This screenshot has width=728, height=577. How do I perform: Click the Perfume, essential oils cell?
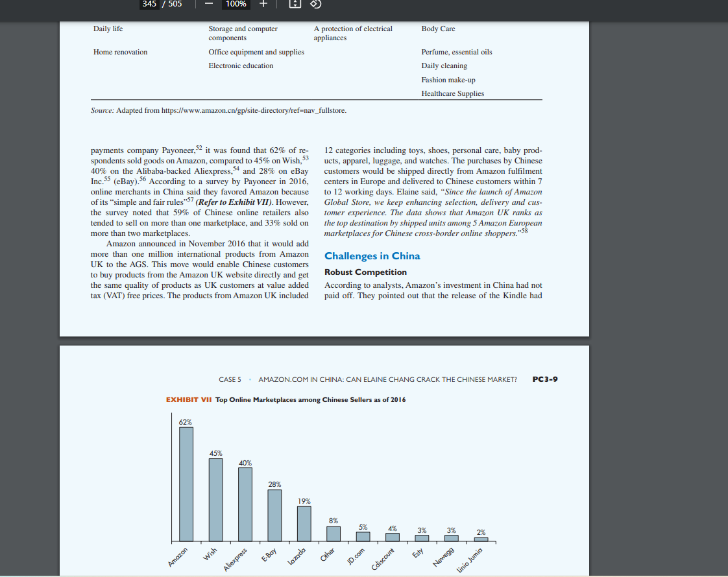coord(457,52)
